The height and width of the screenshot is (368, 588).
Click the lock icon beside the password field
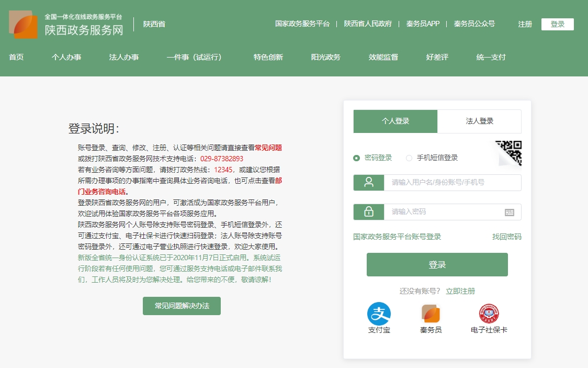(369, 211)
